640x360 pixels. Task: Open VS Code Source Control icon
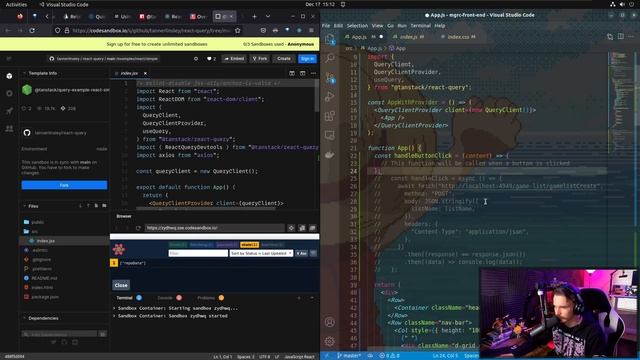pos(330,77)
